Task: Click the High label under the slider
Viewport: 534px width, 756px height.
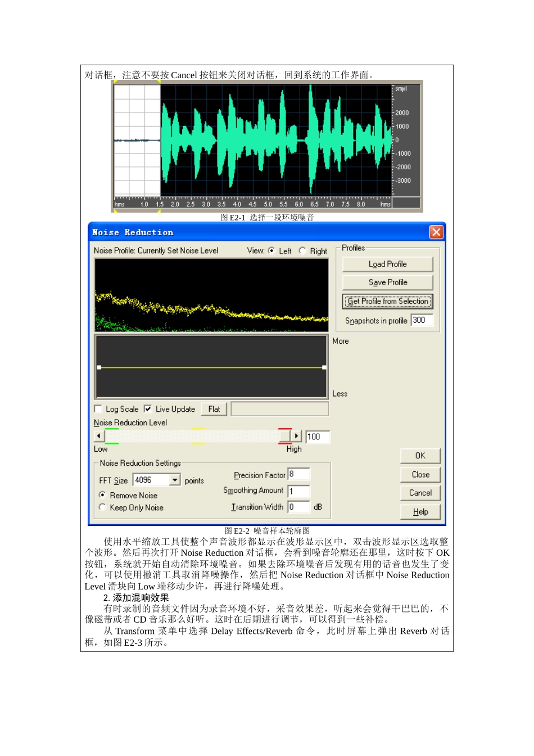Action: coord(294,449)
